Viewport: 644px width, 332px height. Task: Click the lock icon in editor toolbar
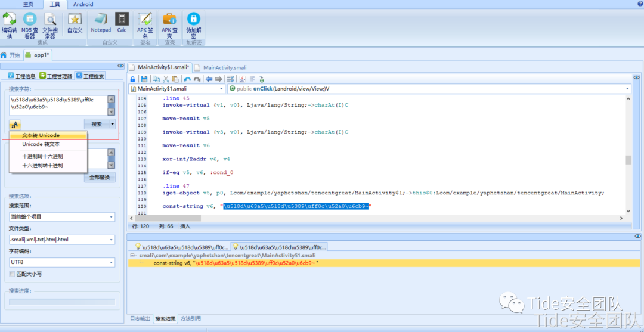(132, 79)
